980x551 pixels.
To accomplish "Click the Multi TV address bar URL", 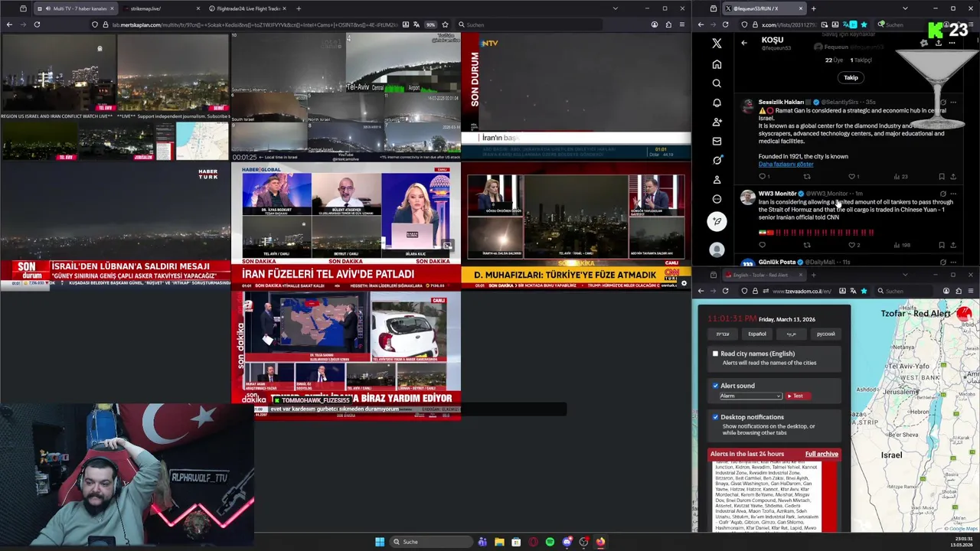I will (x=254, y=24).
